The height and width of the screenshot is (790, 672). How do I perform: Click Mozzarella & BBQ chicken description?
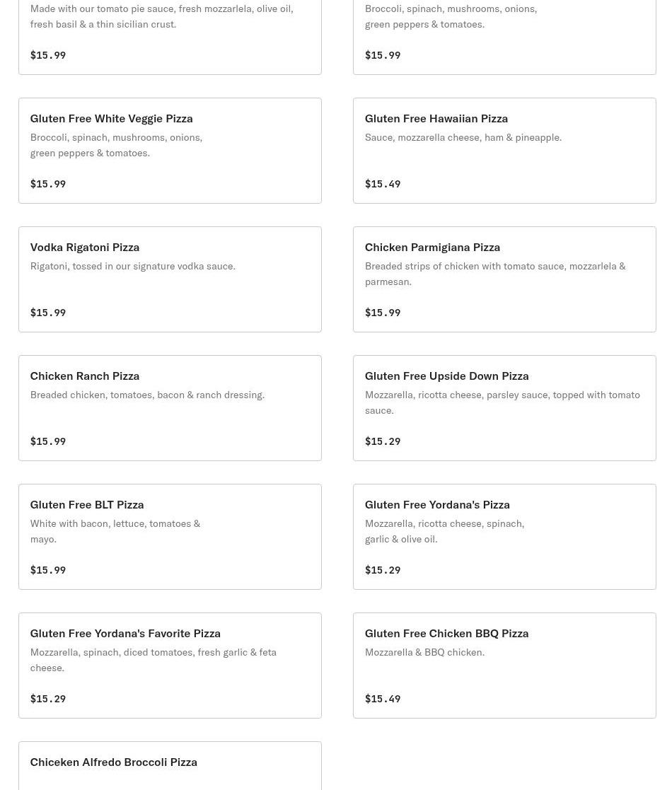click(424, 652)
